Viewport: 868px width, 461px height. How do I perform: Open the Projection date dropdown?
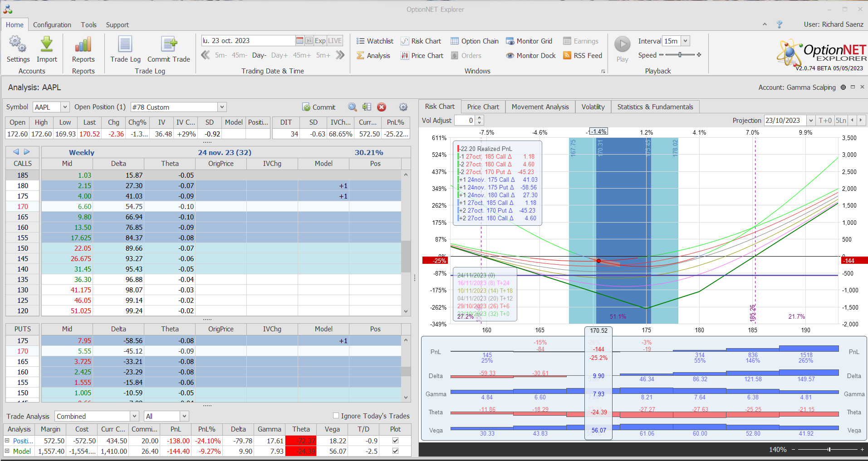click(811, 120)
